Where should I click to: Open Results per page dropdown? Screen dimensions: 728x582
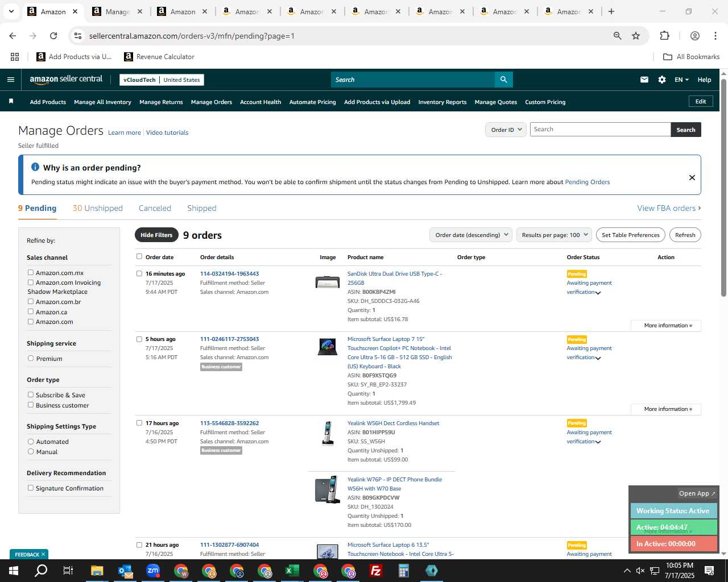click(x=554, y=235)
